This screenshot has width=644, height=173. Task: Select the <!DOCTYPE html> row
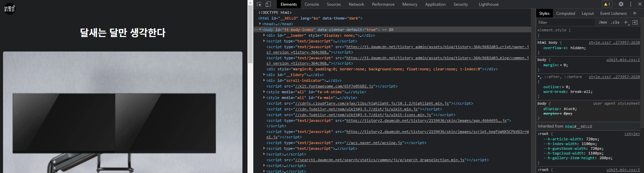click(x=275, y=12)
